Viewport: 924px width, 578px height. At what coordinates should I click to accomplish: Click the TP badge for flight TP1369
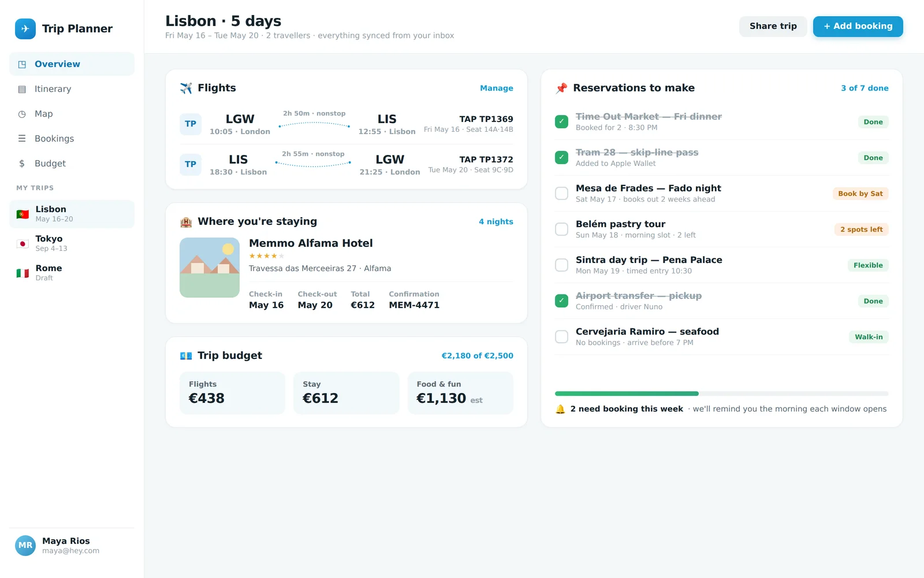coord(191,124)
